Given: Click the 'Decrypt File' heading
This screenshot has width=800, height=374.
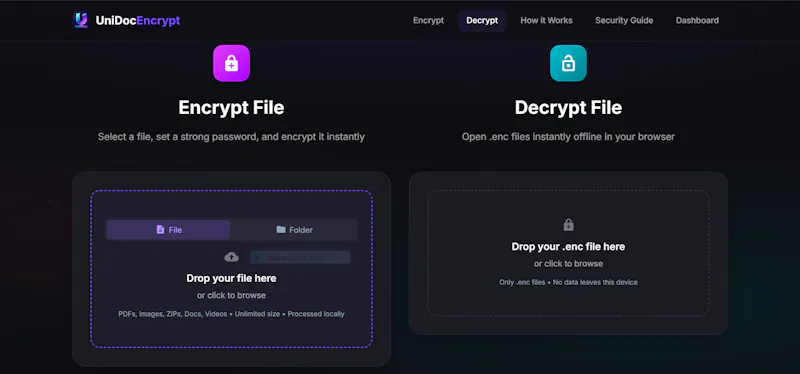Looking at the screenshot, I should (568, 108).
